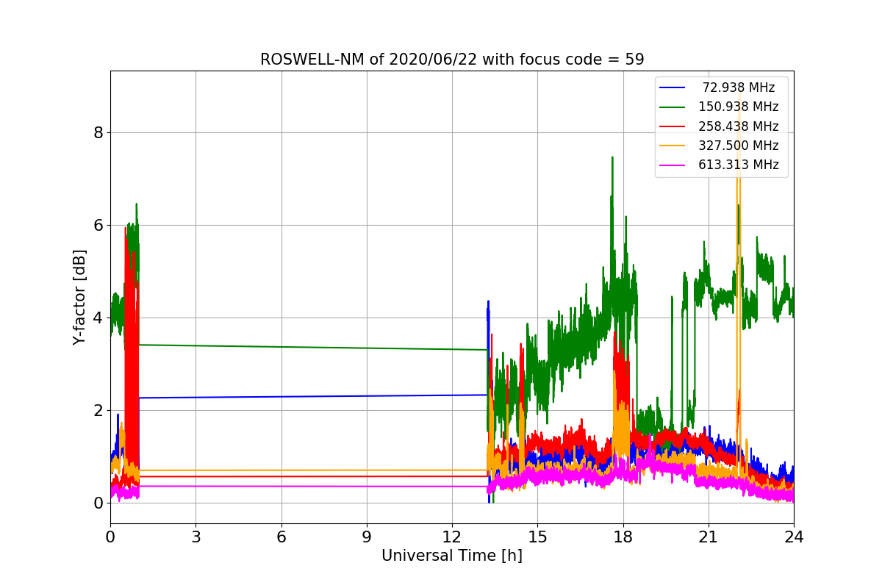
Task: Click x-axis tick label 24
Action: coord(794,536)
